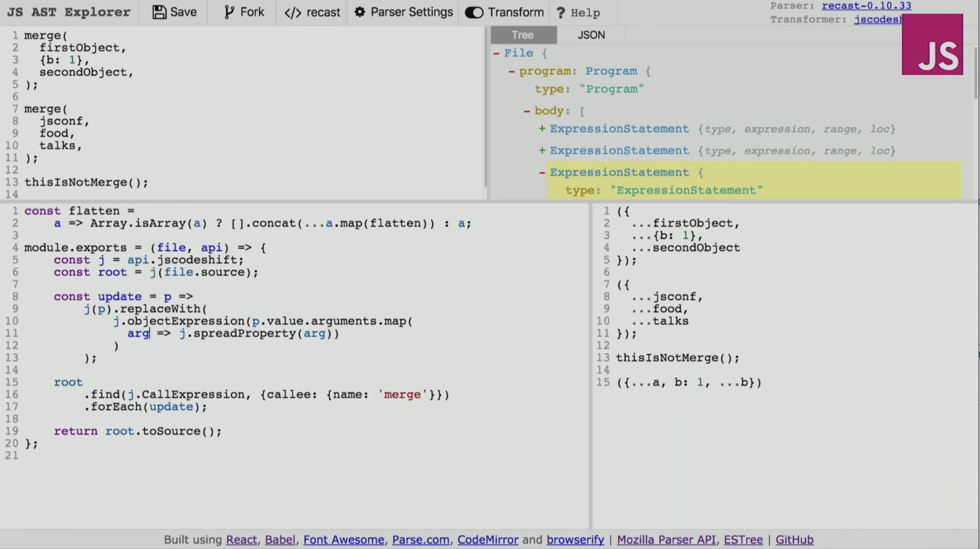The height and width of the screenshot is (549, 980).
Task: Click the tree panel vertical scrollbar
Action: click(x=975, y=73)
